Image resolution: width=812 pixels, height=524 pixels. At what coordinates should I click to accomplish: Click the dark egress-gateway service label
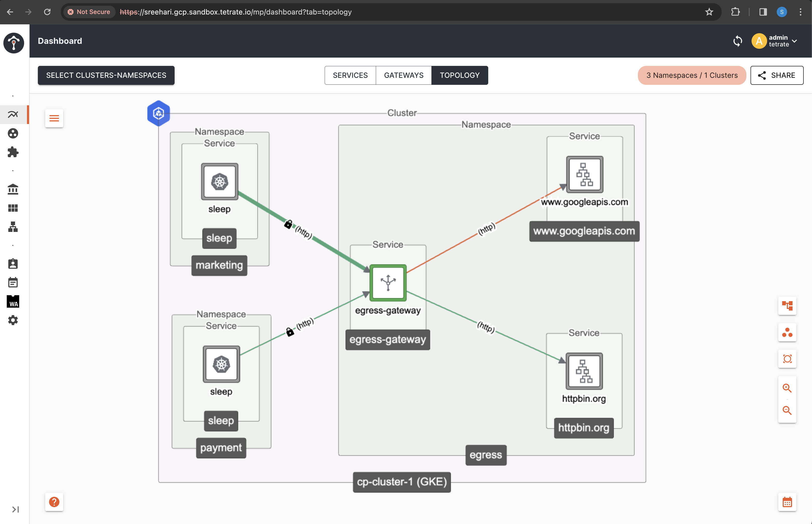click(x=388, y=340)
